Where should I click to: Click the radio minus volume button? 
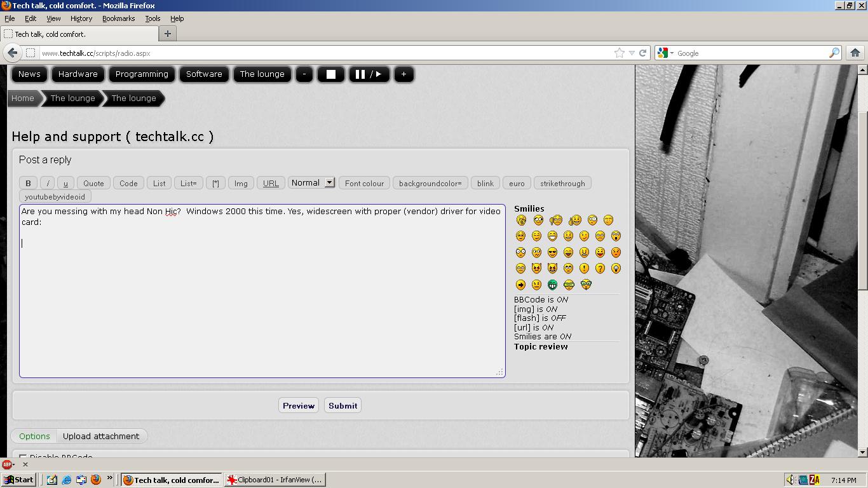coord(304,74)
